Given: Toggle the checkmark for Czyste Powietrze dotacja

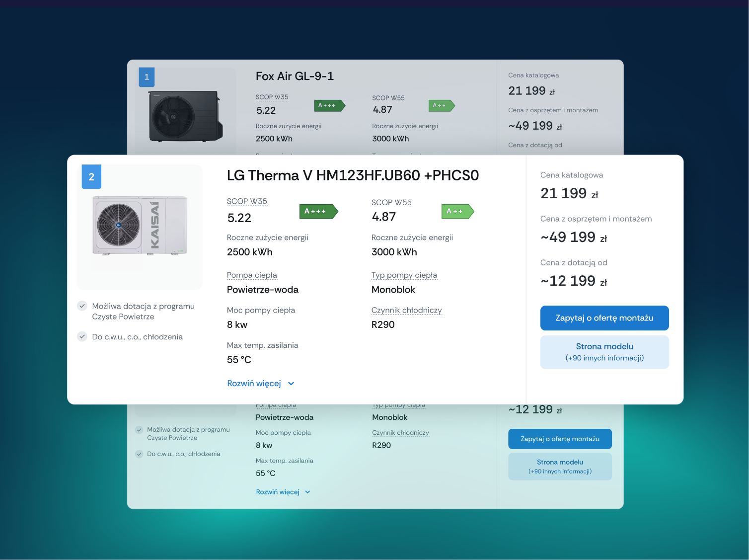Looking at the screenshot, I should click(82, 306).
